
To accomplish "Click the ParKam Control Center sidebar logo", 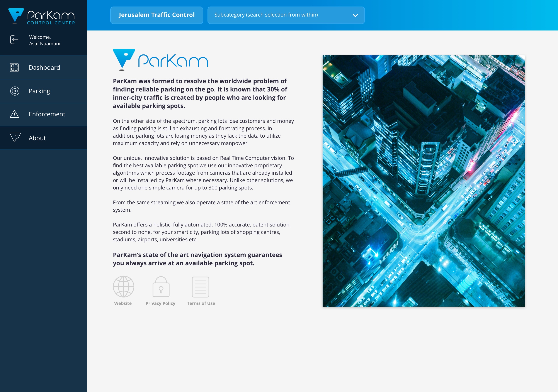I will point(42,16).
